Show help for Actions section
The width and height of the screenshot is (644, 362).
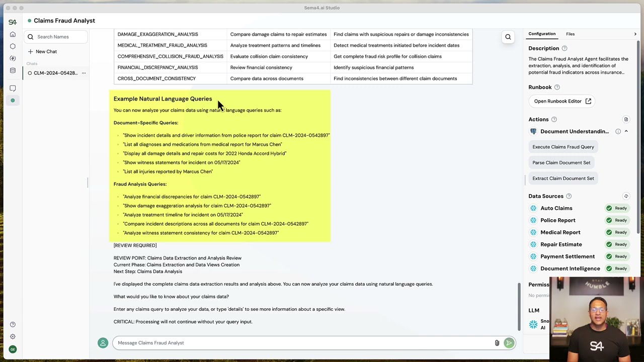point(554,120)
